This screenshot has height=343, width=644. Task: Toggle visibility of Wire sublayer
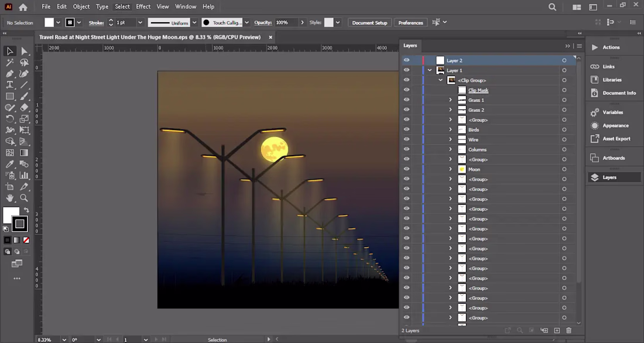tap(407, 139)
